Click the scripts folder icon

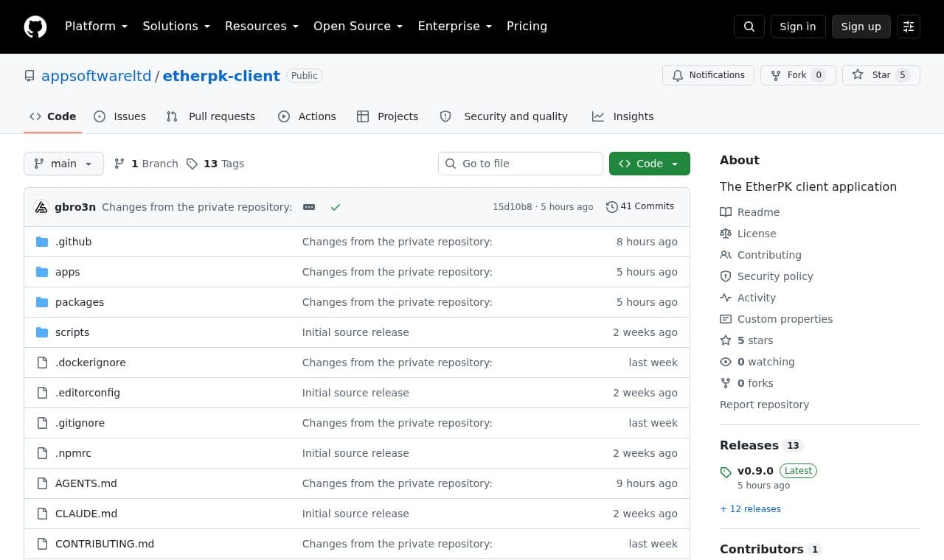pos(42,332)
